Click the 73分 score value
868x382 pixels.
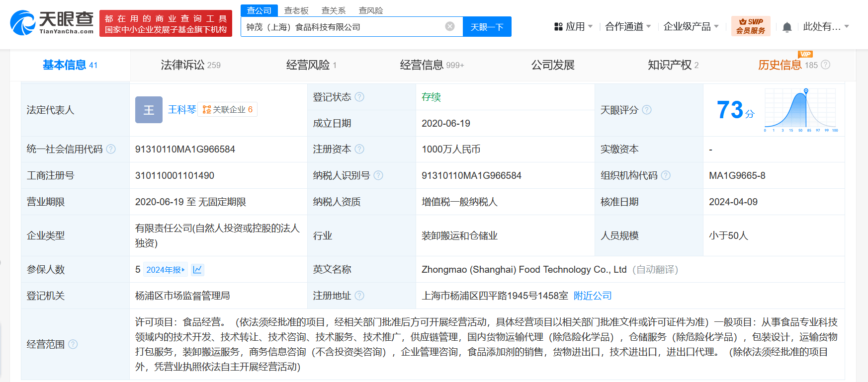point(735,110)
